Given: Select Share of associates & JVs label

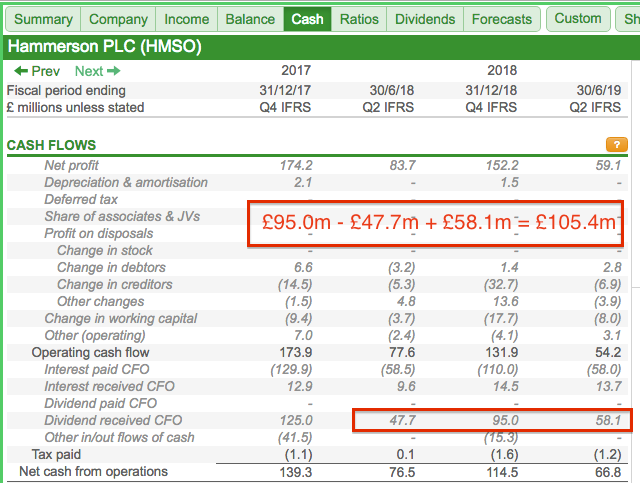Looking at the screenshot, I should [x=122, y=216].
